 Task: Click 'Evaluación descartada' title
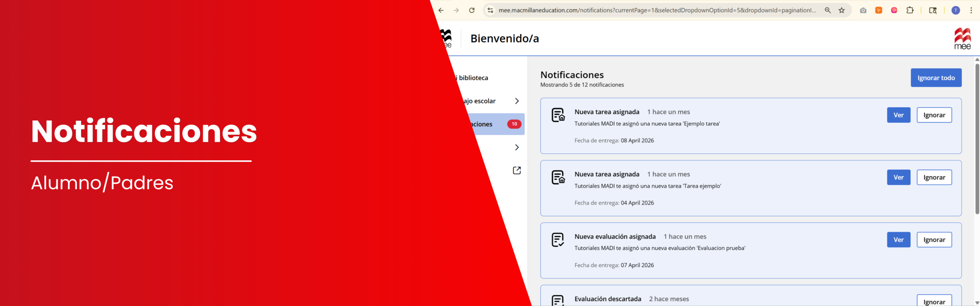pos(608,299)
